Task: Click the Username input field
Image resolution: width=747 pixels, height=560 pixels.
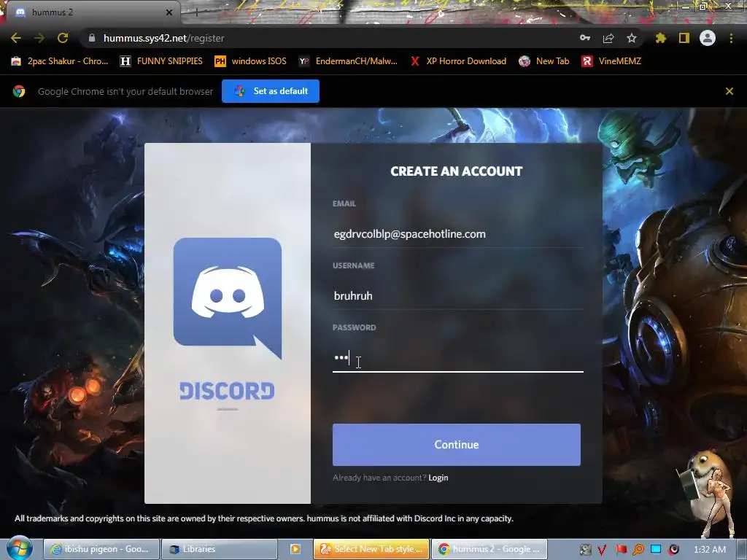Action: tap(457, 296)
